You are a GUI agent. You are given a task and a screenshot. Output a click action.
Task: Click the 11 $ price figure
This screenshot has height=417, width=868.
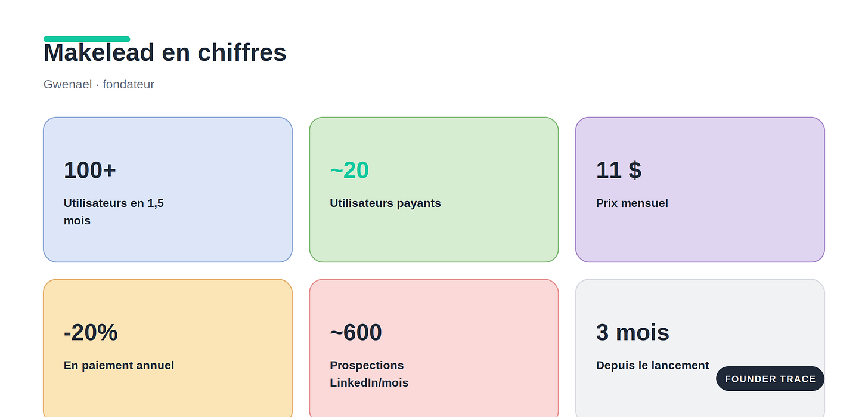(x=619, y=170)
